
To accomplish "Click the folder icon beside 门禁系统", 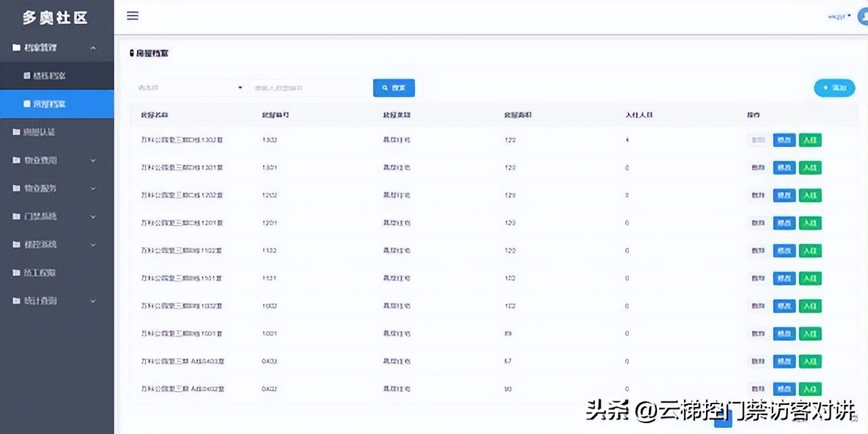I will (16, 216).
